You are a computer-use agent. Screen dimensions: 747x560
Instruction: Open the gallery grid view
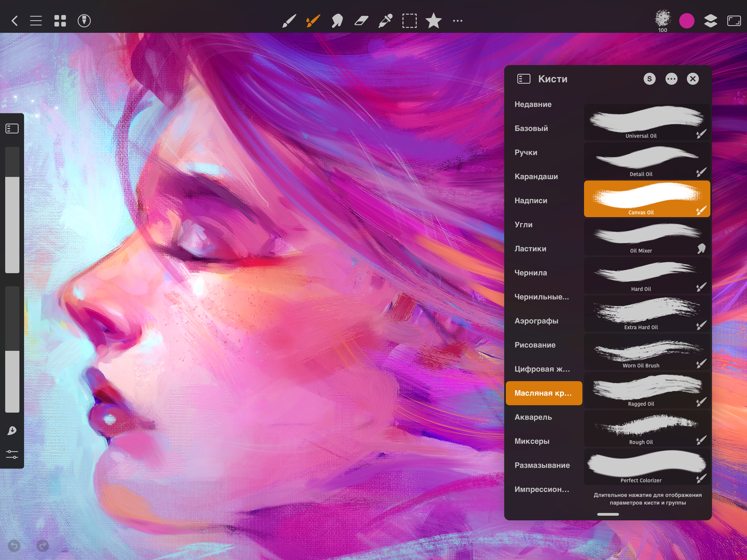60,21
